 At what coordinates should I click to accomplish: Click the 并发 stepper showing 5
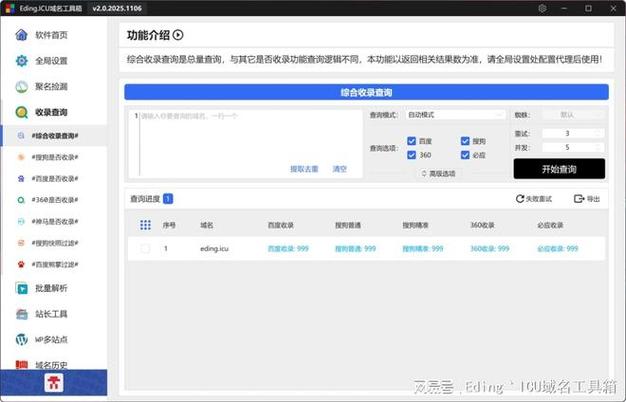pyautogui.click(x=573, y=148)
